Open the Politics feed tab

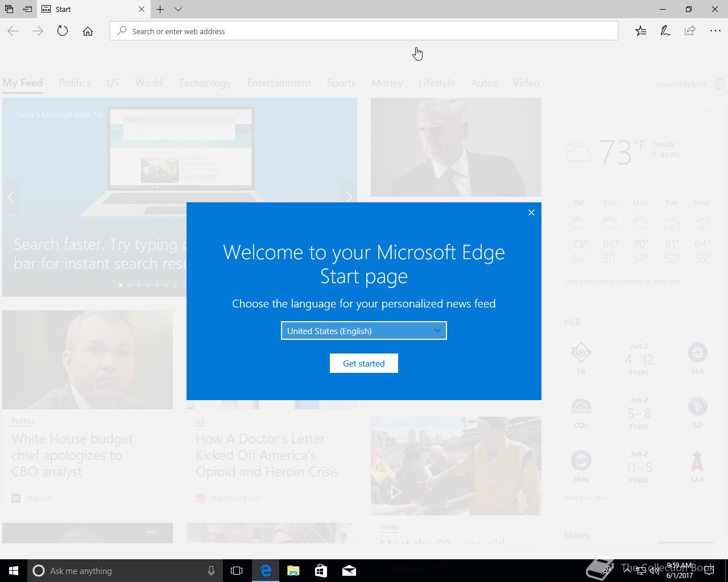(x=75, y=83)
